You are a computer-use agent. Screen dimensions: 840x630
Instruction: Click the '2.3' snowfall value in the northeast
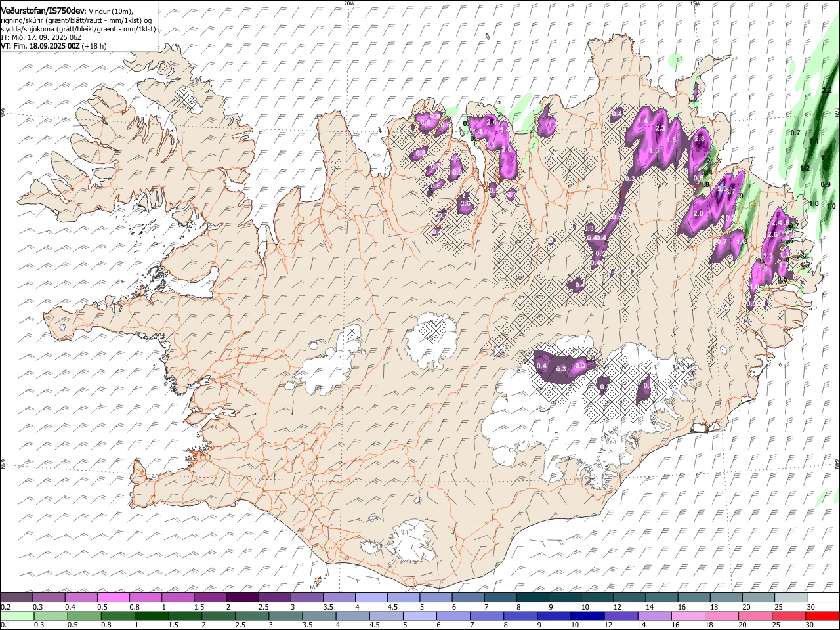point(660,128)
